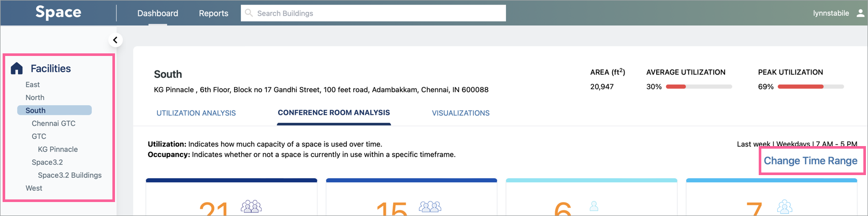The height and width of the screenshot is (216, 868).
Task: Select the Conference Room Analysis tab
Action: pyautogui.click(x=334, y=112)
